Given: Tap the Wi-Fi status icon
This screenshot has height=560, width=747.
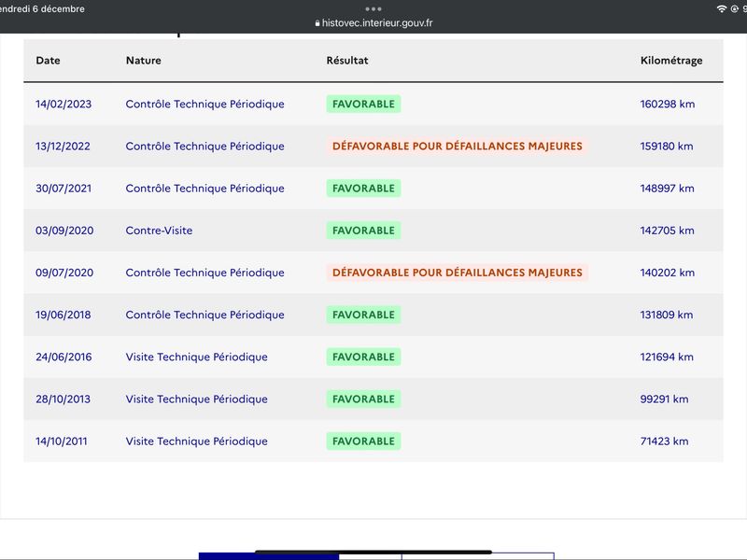Looking at the screenshot, I should (721, 9).
